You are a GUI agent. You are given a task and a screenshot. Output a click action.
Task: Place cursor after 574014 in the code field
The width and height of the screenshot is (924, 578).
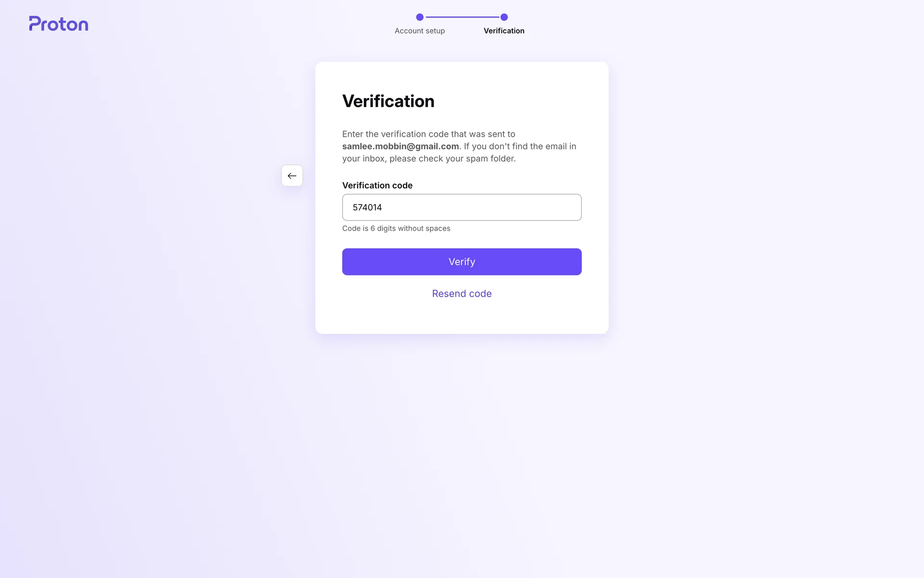pos(383,208)
